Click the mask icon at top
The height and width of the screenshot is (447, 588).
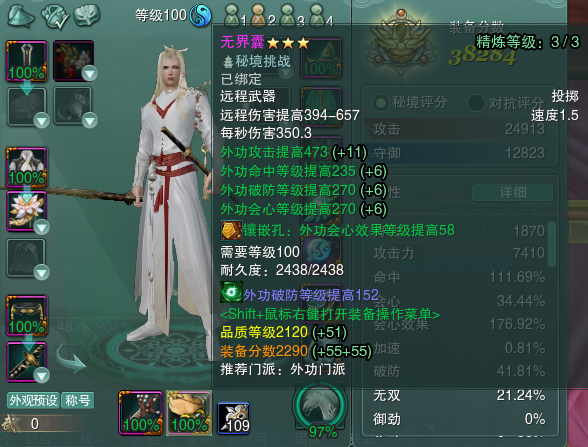(x=87, y=15)
